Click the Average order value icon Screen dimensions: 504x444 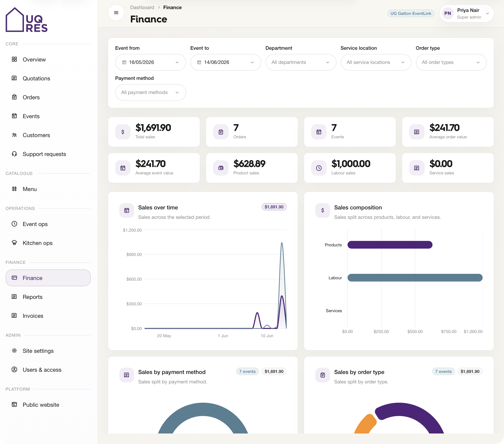[417, 132]
